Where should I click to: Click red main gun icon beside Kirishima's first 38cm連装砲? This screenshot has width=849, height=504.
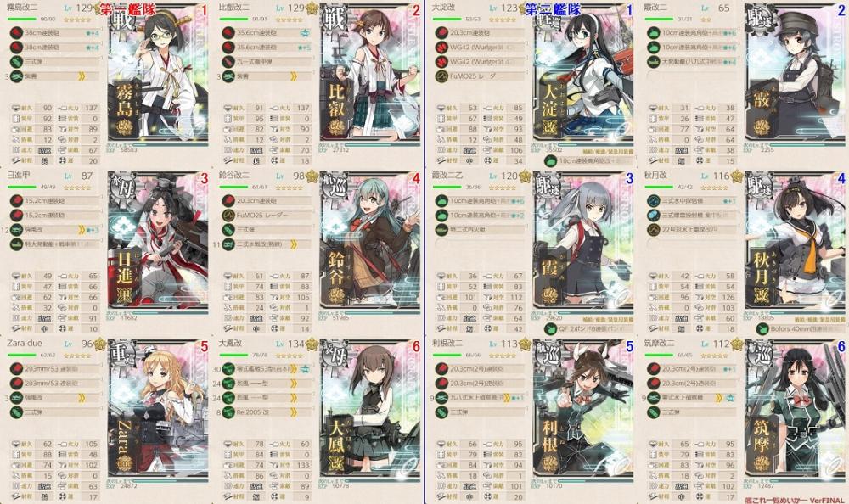[16, 33]
